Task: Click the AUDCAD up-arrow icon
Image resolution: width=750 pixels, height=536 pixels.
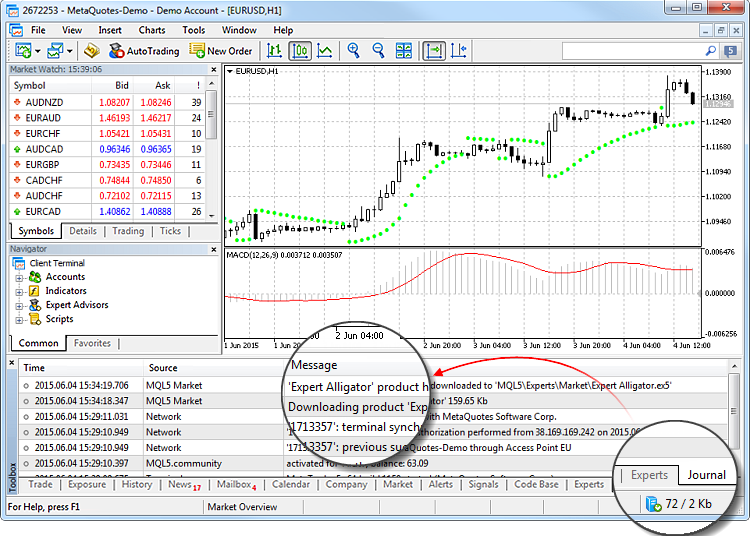Action: point(17,149)
